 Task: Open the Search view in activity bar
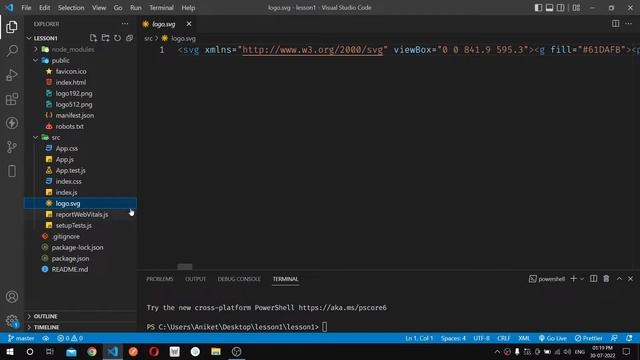pos(12,51)
